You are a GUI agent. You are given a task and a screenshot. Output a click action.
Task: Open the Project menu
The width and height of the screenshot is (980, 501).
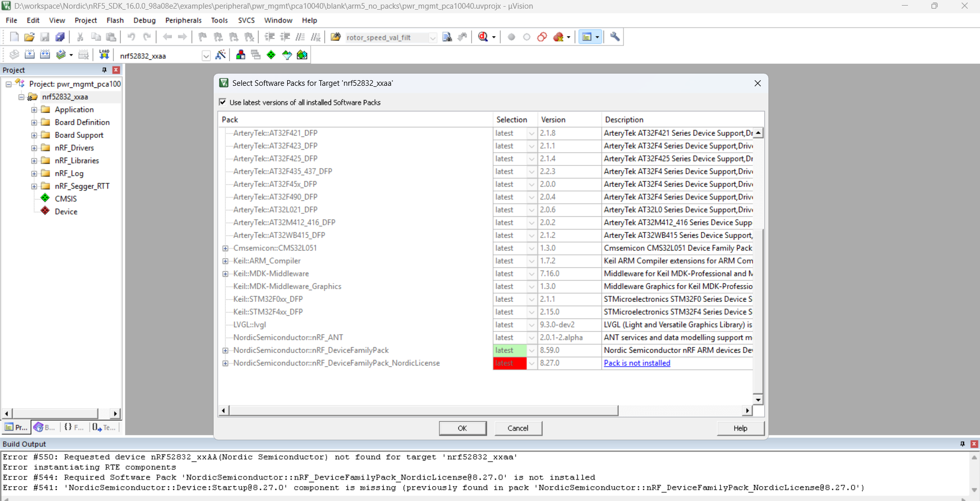coord(86,20)
